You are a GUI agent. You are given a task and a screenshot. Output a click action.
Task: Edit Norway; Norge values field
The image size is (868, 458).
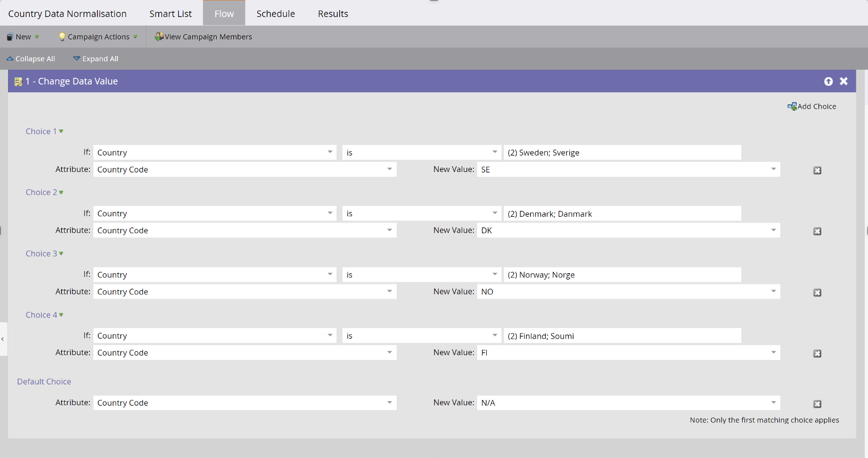pos(622,275)
